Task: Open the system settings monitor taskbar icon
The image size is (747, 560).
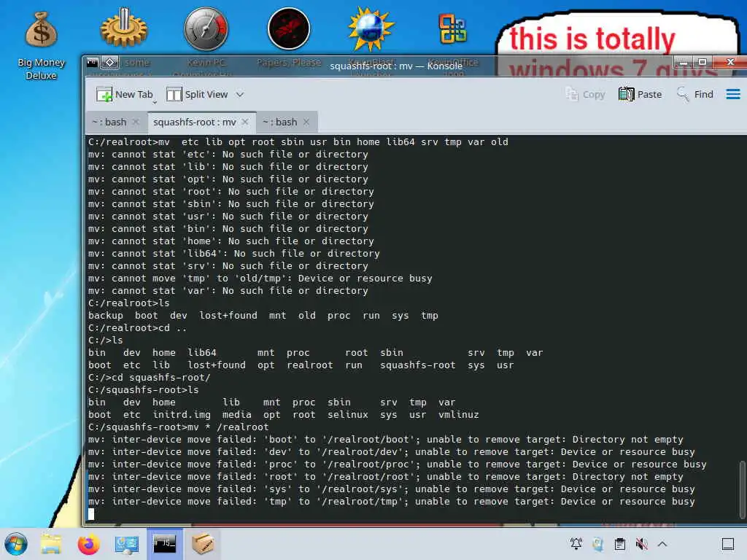Action: (x=127, y=544)
